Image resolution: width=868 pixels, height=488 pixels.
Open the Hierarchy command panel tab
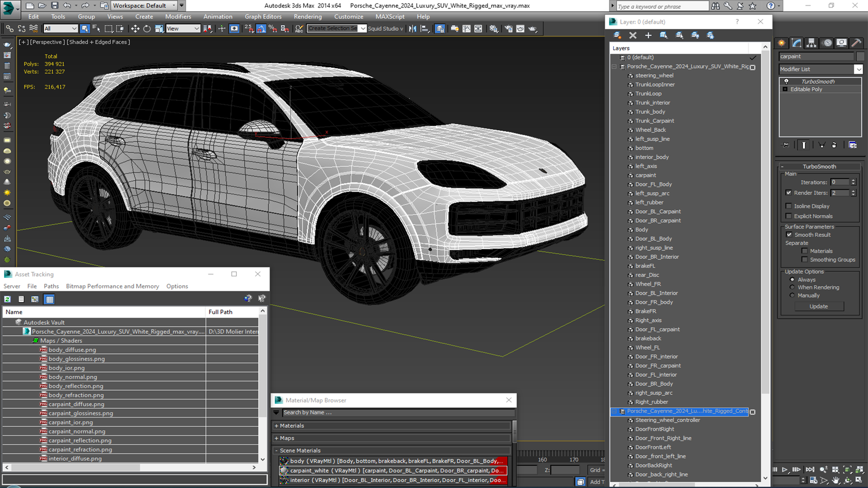point(811,43)
